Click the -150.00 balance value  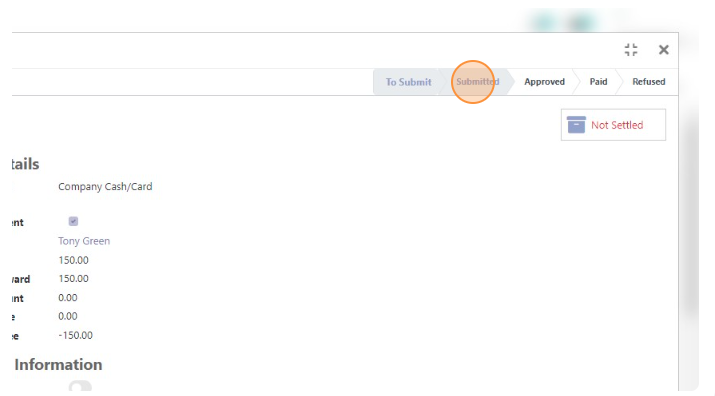(75, 335)
